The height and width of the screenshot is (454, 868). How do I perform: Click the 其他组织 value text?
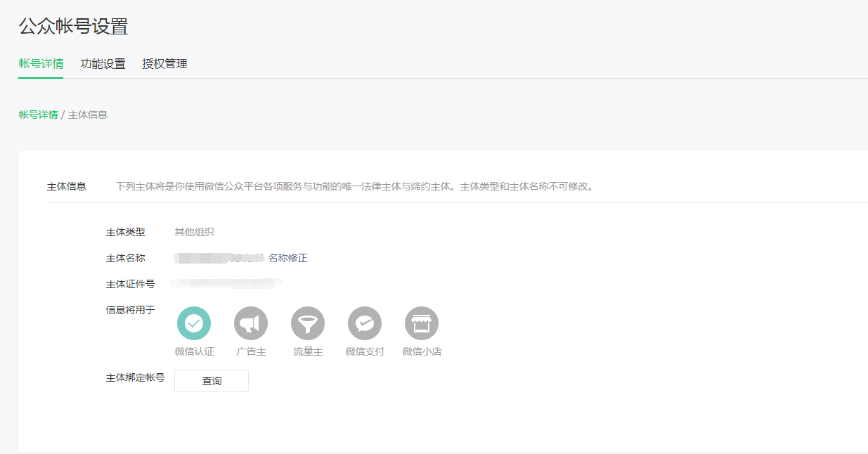click(x=194, y=232)
